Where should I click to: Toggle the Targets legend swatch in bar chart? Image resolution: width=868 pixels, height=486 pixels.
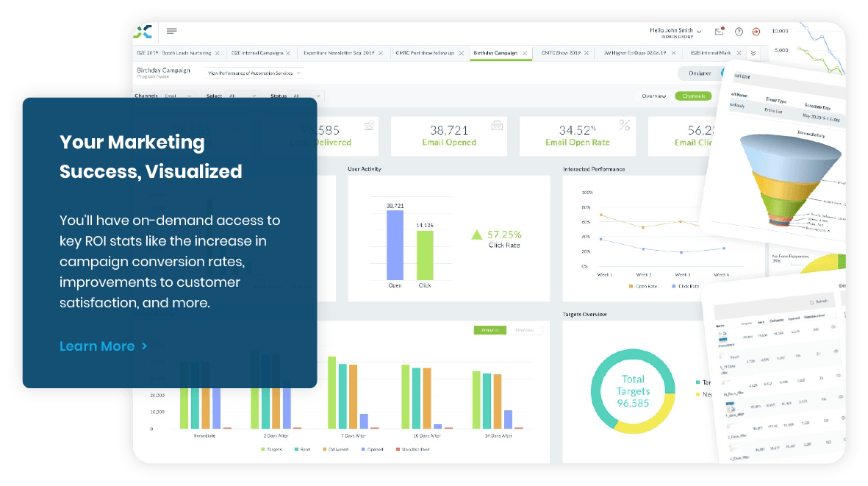pyautogui.click(x=263, y=449)
